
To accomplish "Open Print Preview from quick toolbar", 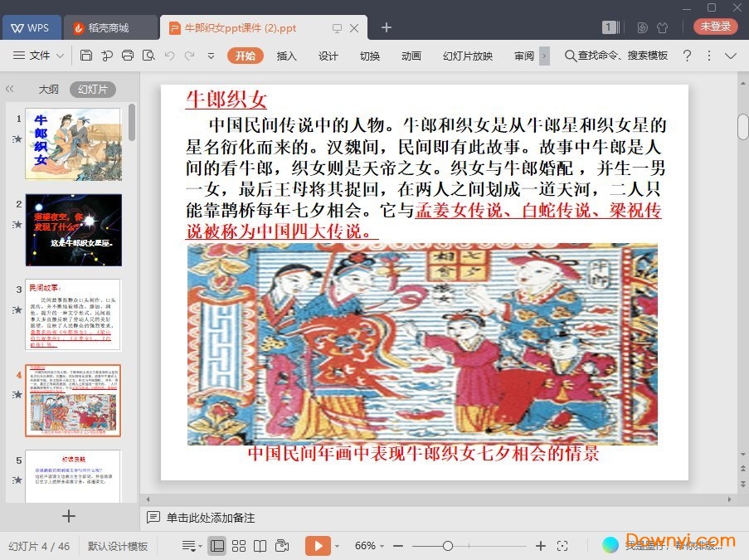I will (148, 56).
